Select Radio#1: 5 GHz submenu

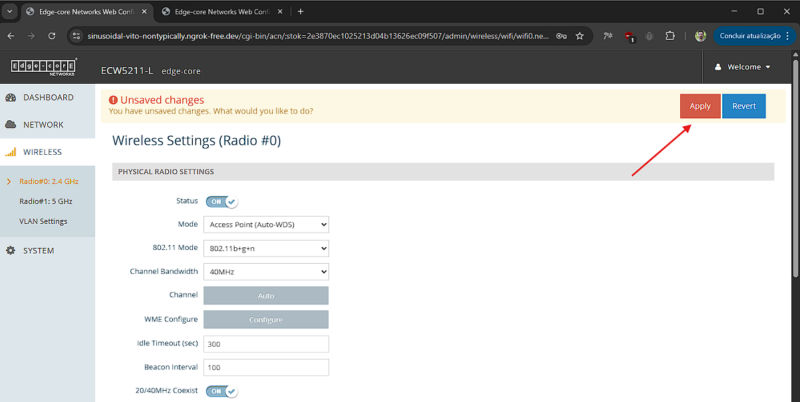(x=45, y=201)
